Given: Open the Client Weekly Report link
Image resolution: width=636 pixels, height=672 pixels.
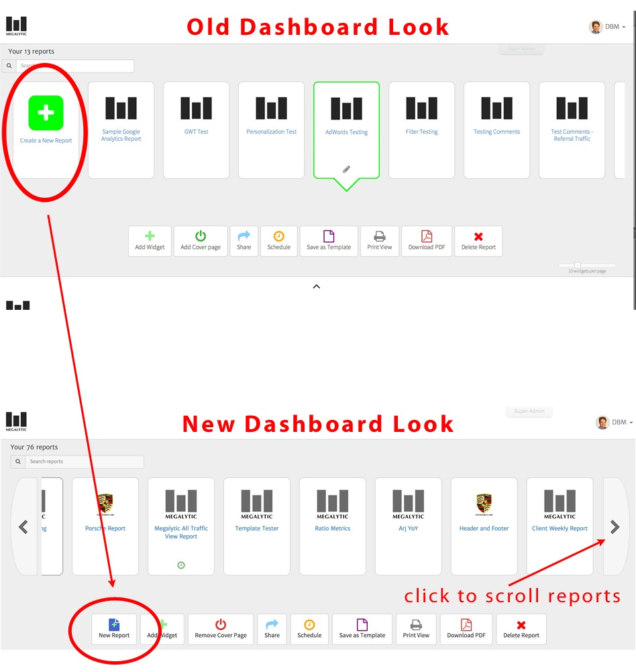Looking at the screenshot, I should click(560, 528).
